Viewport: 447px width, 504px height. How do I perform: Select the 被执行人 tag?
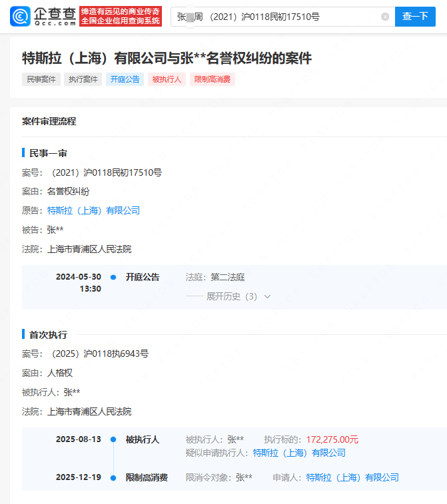coord(167,79)
